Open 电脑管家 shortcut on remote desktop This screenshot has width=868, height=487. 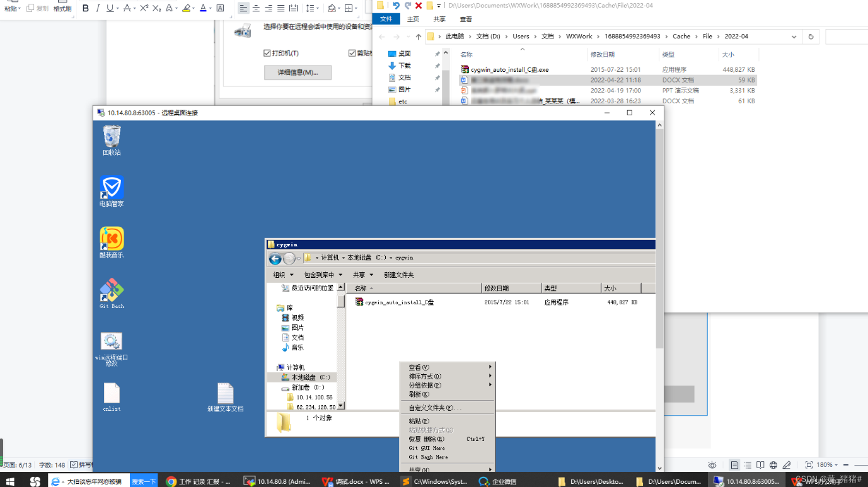click(x=112, y=192)
